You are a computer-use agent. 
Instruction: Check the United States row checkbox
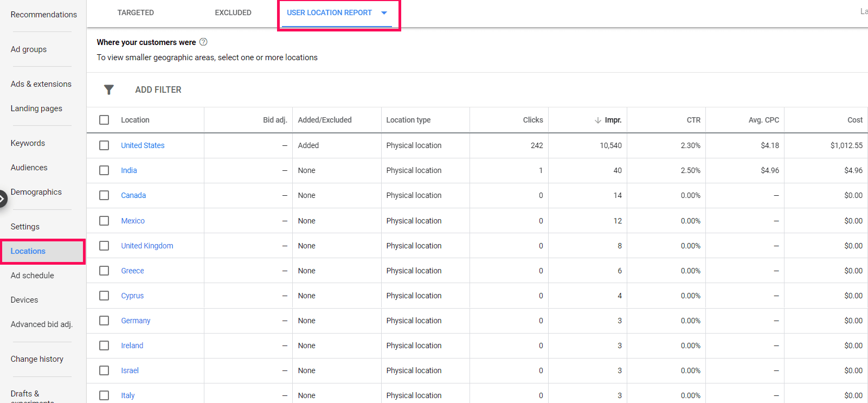(x=104, y=145)
